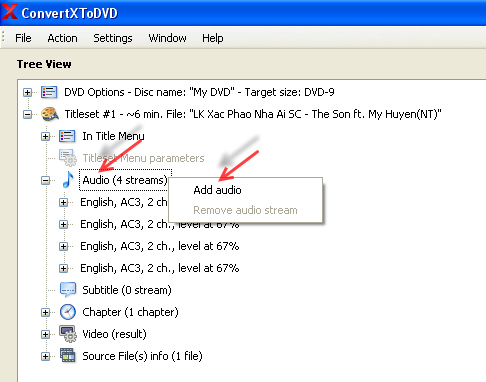Expand the first English AC3 audio stream
486x382 pixels.
point(63,202)
